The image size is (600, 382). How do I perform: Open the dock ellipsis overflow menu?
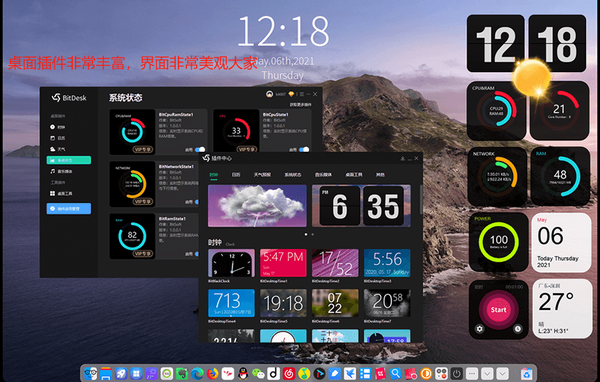click(x=472, y=373)
